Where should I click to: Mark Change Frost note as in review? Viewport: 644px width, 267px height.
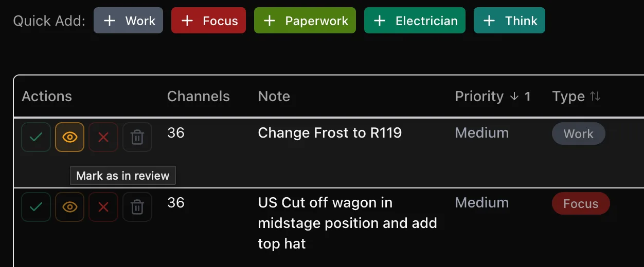tap(69, 137)
